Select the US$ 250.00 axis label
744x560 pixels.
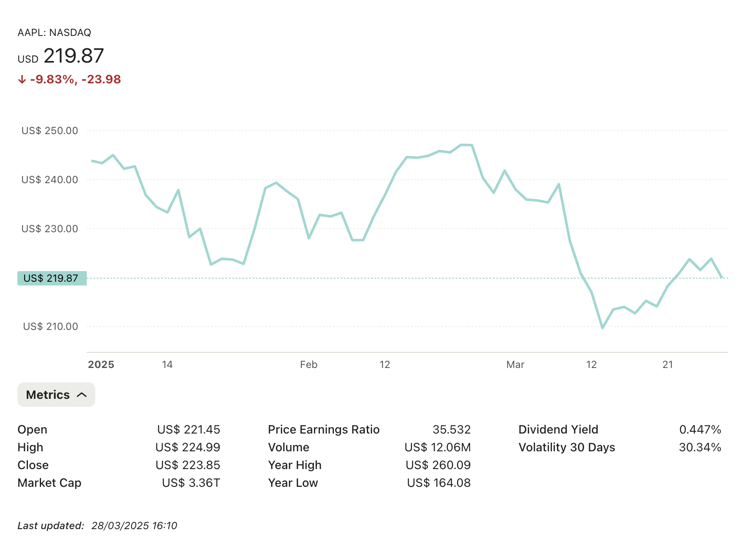click(50, 130)
